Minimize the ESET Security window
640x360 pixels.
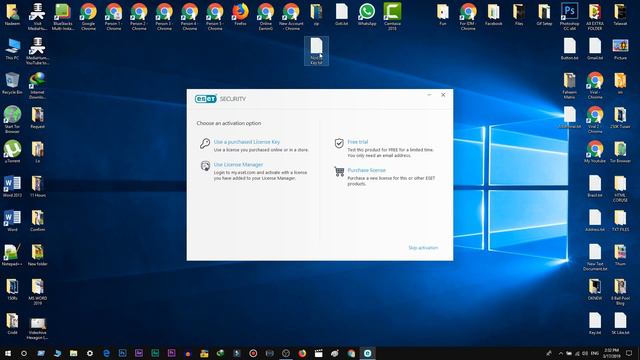429,95
